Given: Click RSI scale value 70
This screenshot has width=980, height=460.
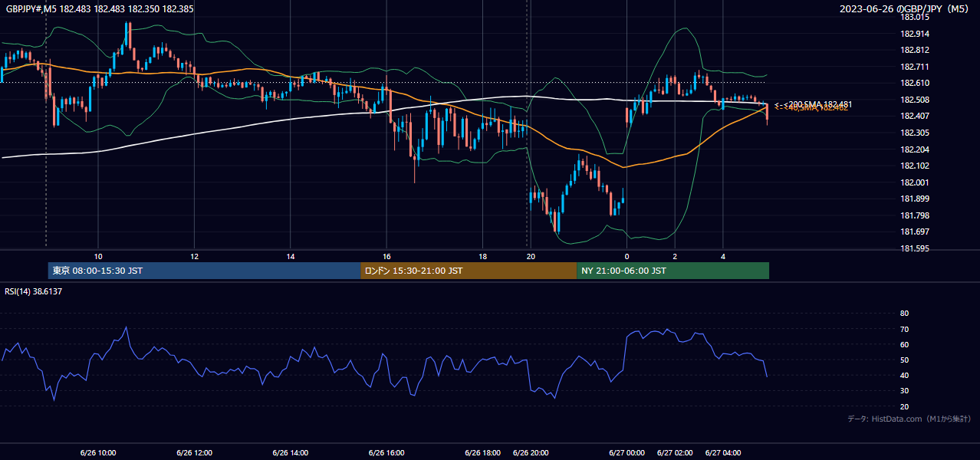Looking at the screenshot, I should point(905,329).
